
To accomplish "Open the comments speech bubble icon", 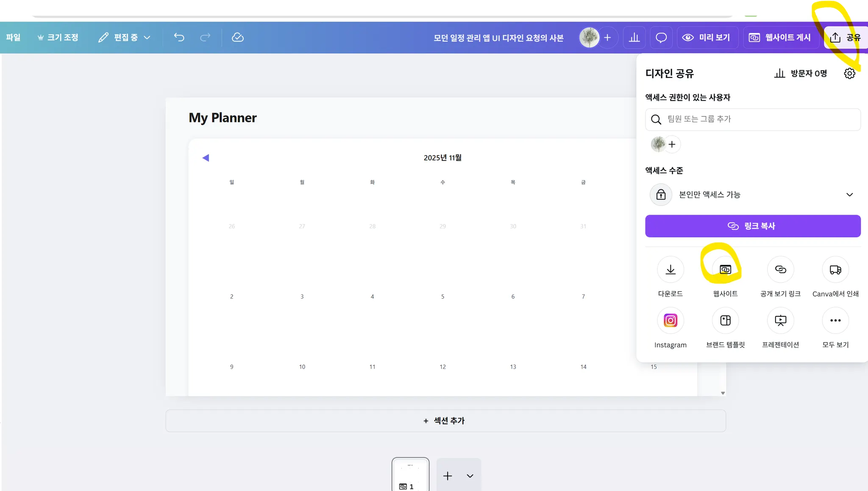I will (661, 37).
